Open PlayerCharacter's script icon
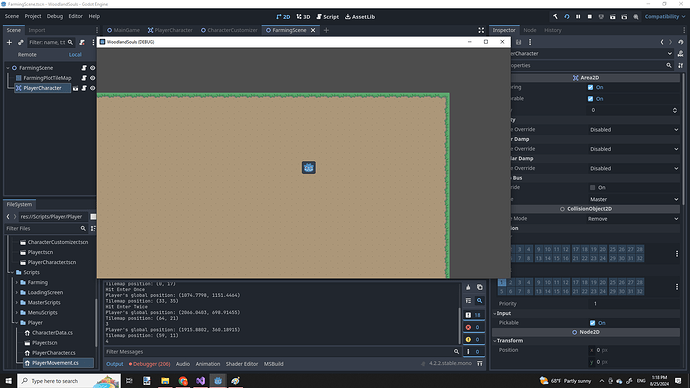Viewport: 690px width, 388px height. point(84,88)
